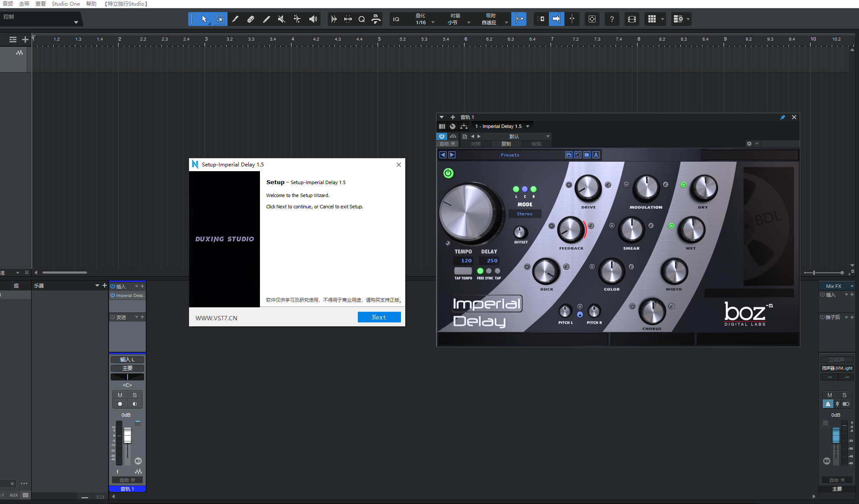The image size is (859, 504).
Task: Click the track 1 volume fader
Action: click(128, 436)
